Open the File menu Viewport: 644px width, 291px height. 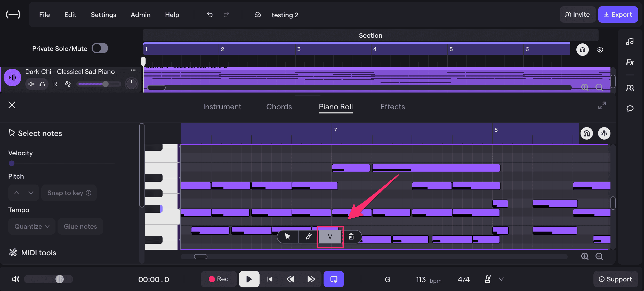tap(44, 15)
